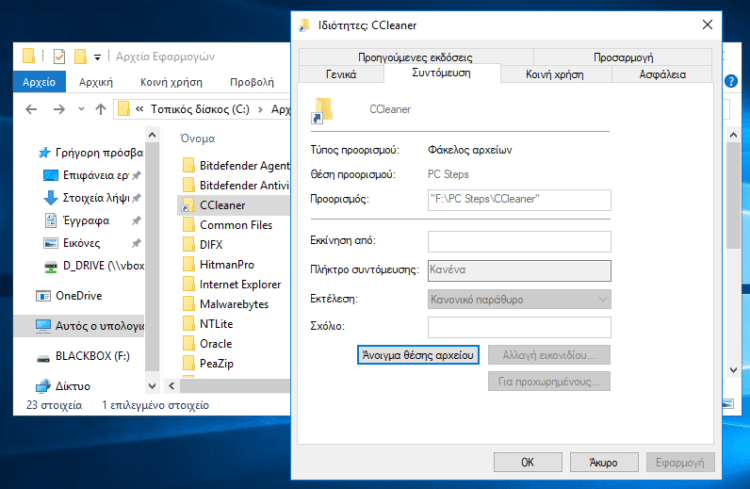Open recent locations dropdown arrow in Explorer
Image resolution: width=750 pixels, height=489 pixels.
81,109
